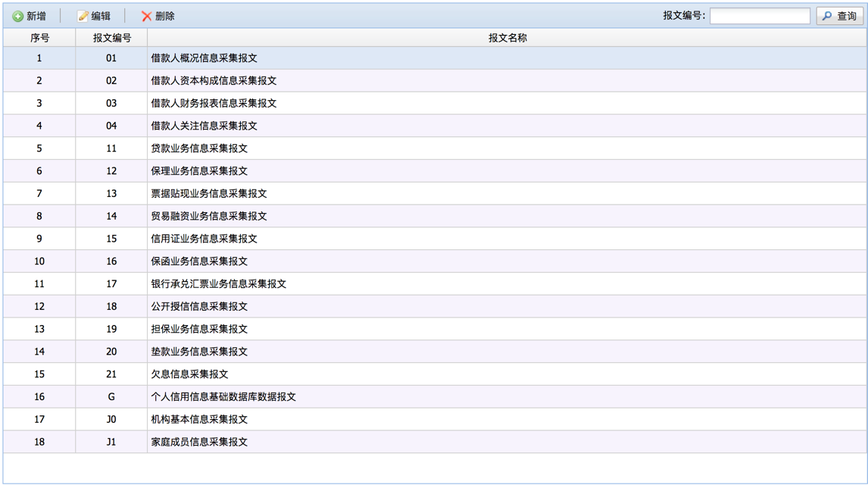Focus the 报文编号 search input field
868x485 pixels.
click(759, 16)
